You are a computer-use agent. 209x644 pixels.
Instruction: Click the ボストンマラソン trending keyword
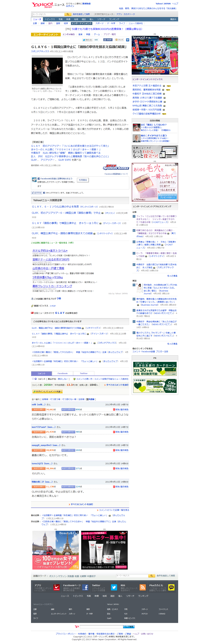point(58,576)
